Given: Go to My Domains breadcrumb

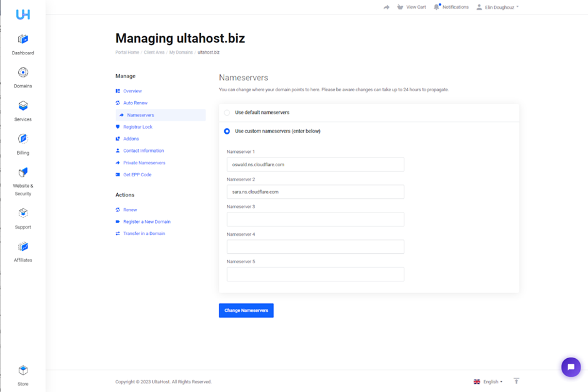Looking at the screenshot, I should coord(181,53).
